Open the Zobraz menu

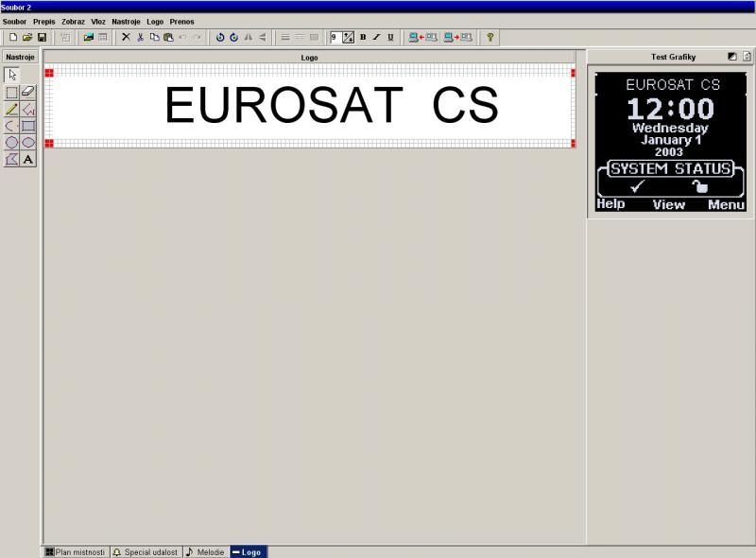point(73,21)
